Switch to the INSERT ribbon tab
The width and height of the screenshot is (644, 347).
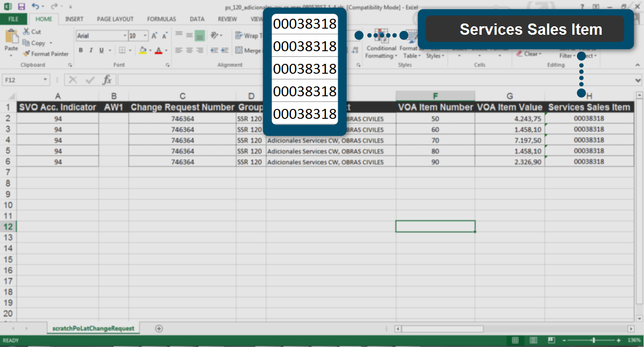pyautogui.click(x=74, y=19)
